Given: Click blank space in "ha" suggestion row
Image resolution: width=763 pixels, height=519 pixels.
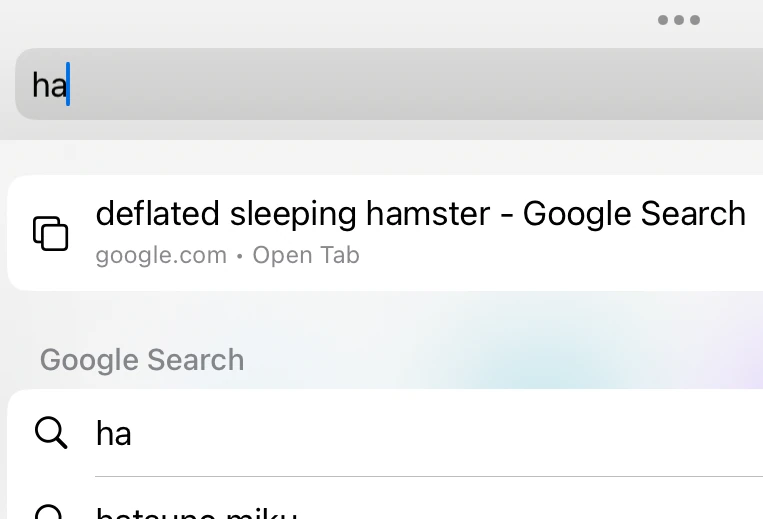Looking at the screenshot, I should coord(450,433).
